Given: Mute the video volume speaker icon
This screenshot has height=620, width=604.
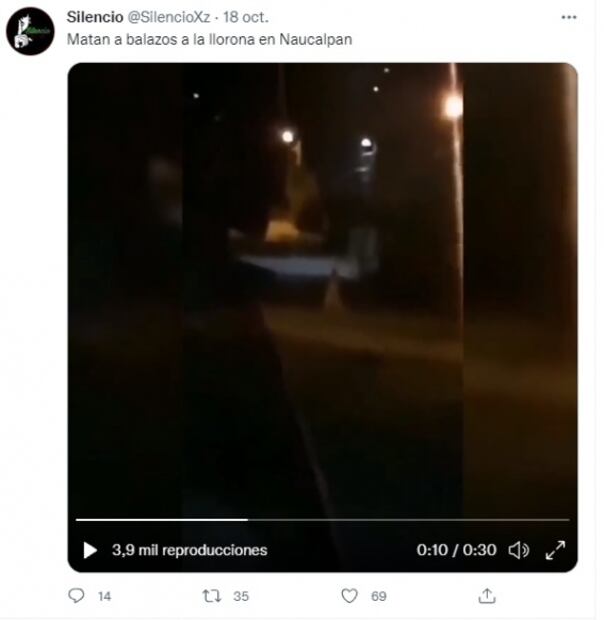Looking at the screenshot, I should pyautogui.click(x=519, y=550).
